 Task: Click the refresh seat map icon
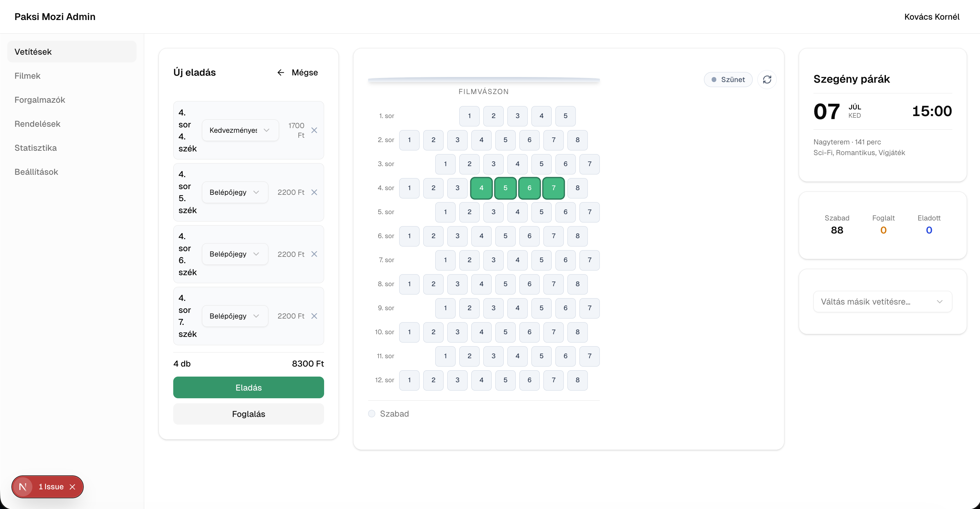(x=767, y=79)
